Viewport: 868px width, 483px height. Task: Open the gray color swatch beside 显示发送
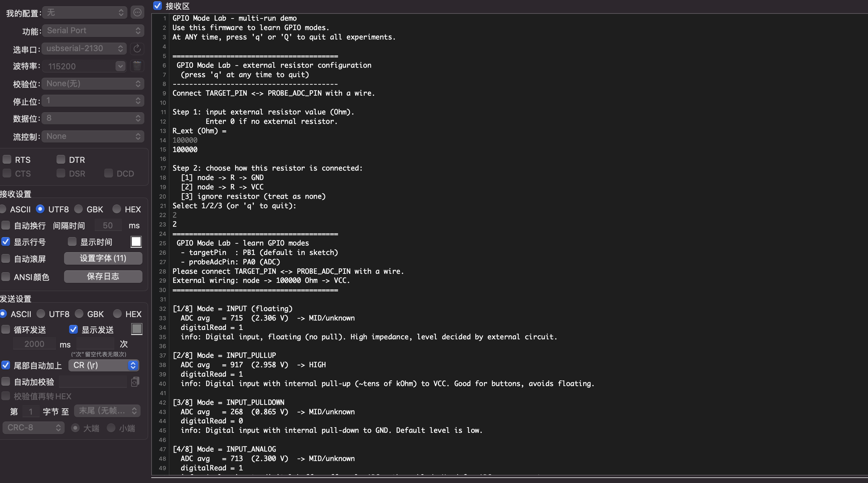coord(137,329)
